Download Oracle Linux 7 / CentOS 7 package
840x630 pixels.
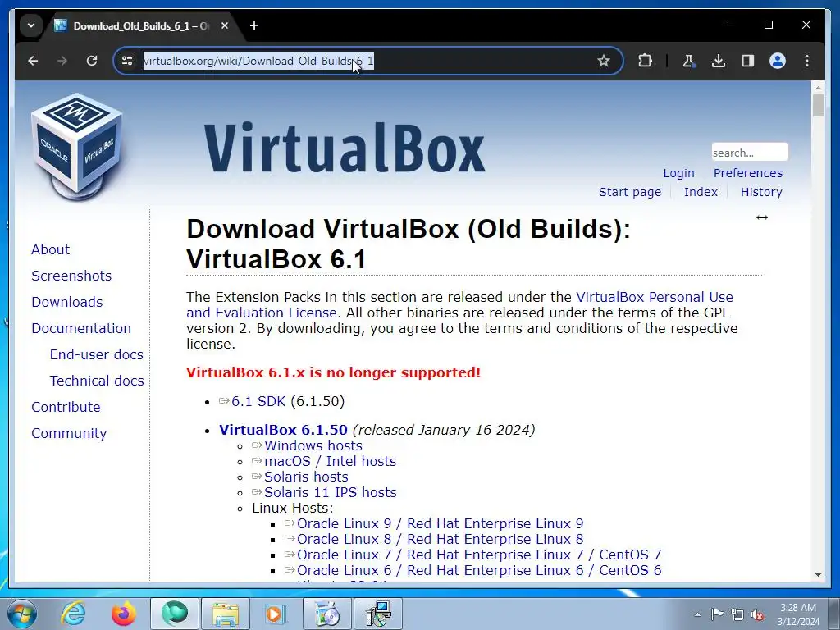click(479, 555)
